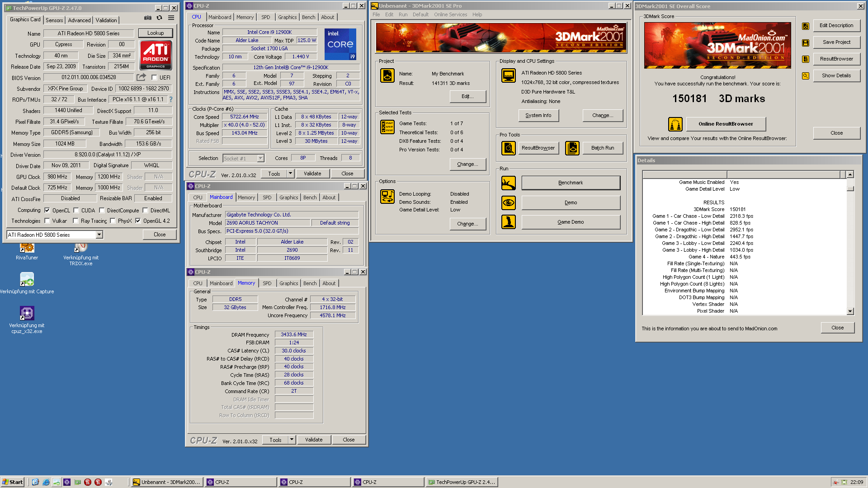The image size is (868, 488).
Task: Take a GPU-Z screenshot with the camera icon
Action: point(148,18)
